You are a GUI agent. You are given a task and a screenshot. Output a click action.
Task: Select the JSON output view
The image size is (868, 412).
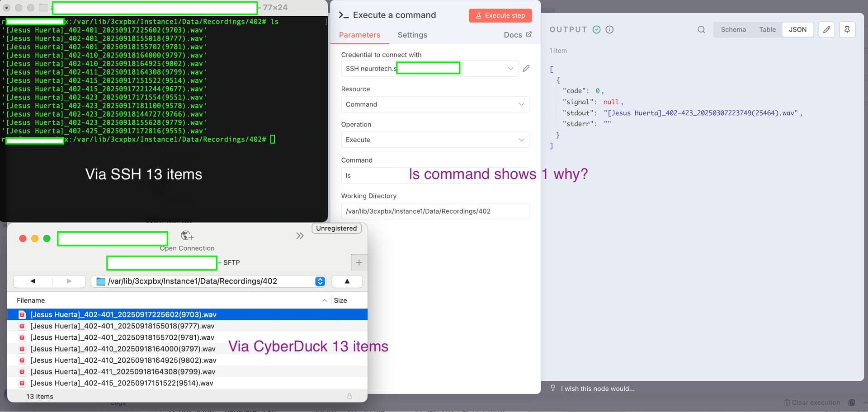[x=797, y=30]
